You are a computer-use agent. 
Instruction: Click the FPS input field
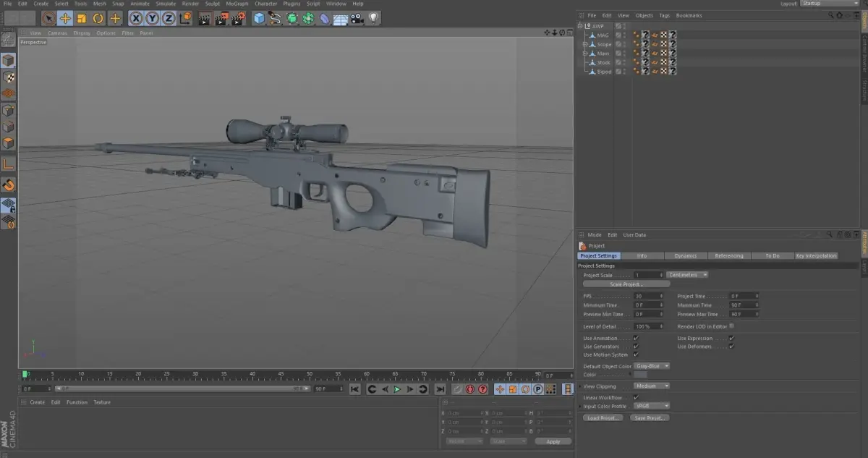click(x=649, y=296)
